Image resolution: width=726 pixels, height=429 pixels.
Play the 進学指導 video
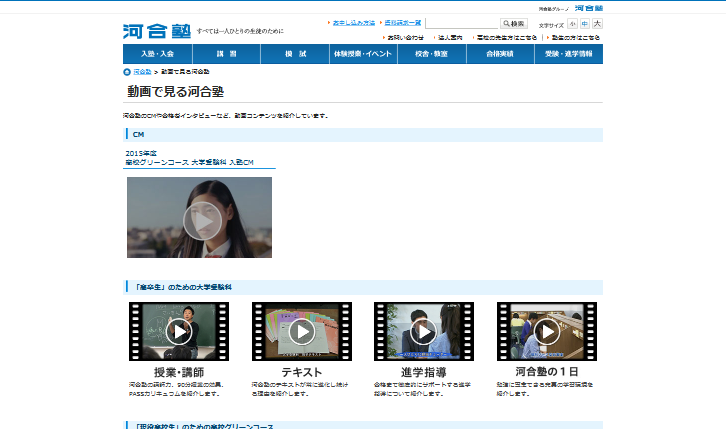(x=424, y=331)
